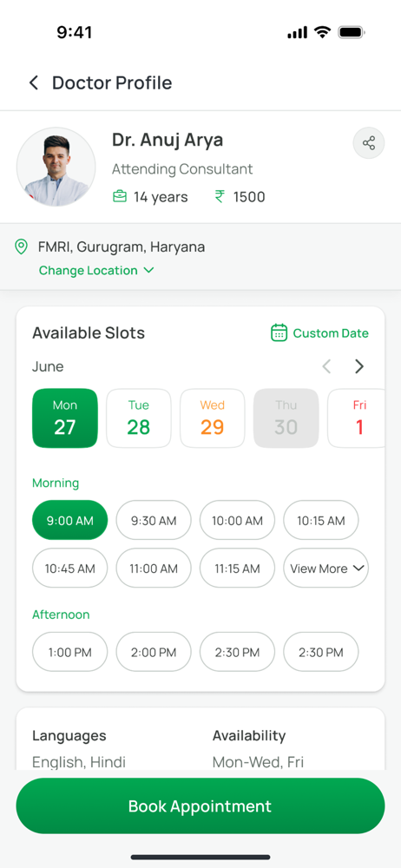The width and height of the screenshot is (401, 868).
Task: Open Dr. Anuj Arya's profile photo
Action: pyautogui.click(x=56, y=168)
